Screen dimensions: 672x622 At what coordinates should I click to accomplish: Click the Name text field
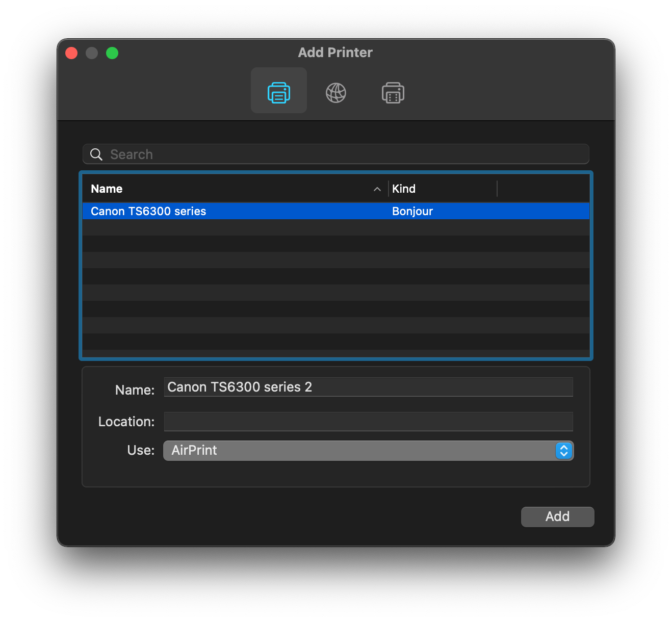click(x=368, y=386)
